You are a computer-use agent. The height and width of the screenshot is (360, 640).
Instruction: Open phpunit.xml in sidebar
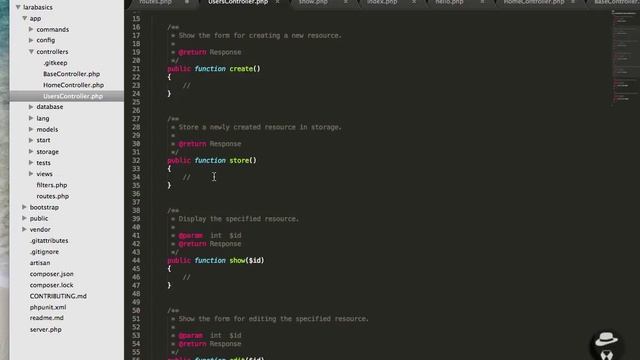(48, 307)
